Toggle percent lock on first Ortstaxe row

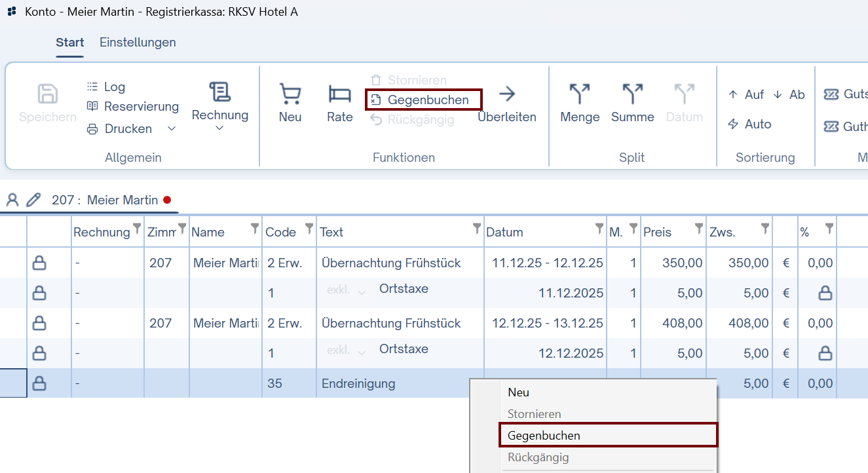[x=825, y=293]
